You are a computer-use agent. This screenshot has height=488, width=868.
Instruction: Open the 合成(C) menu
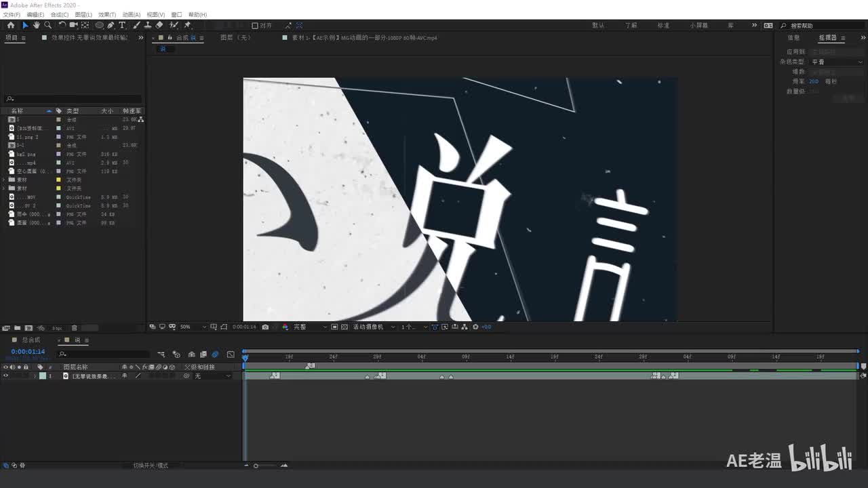click(x=60, y=14)
